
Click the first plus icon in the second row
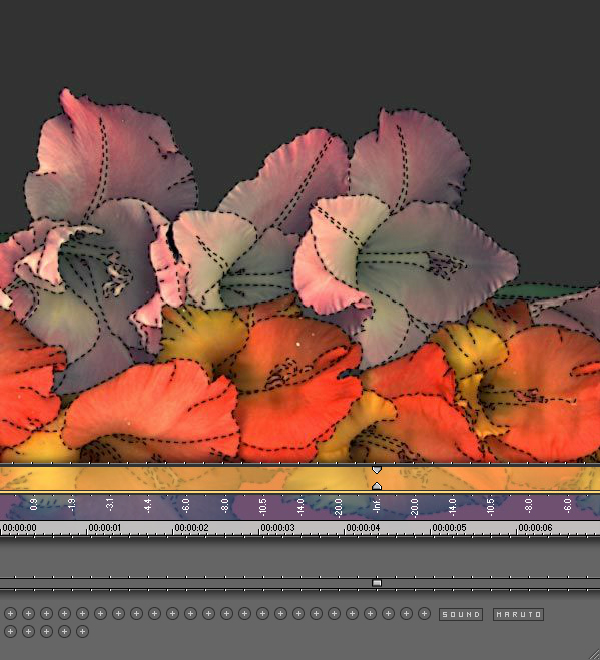click(x=11, y=631)
